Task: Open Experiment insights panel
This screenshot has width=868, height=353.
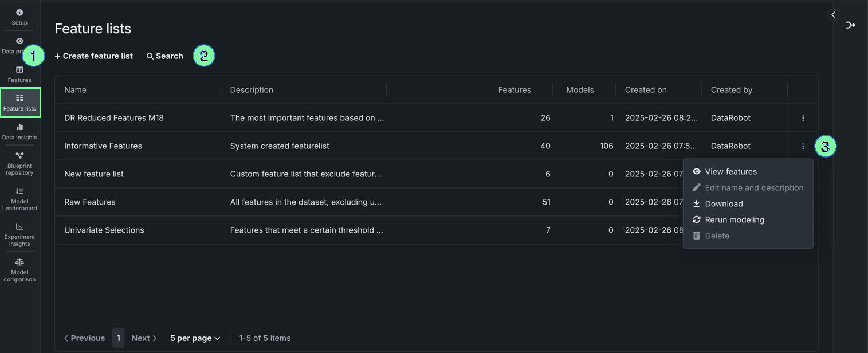Action: coord(19,234)
